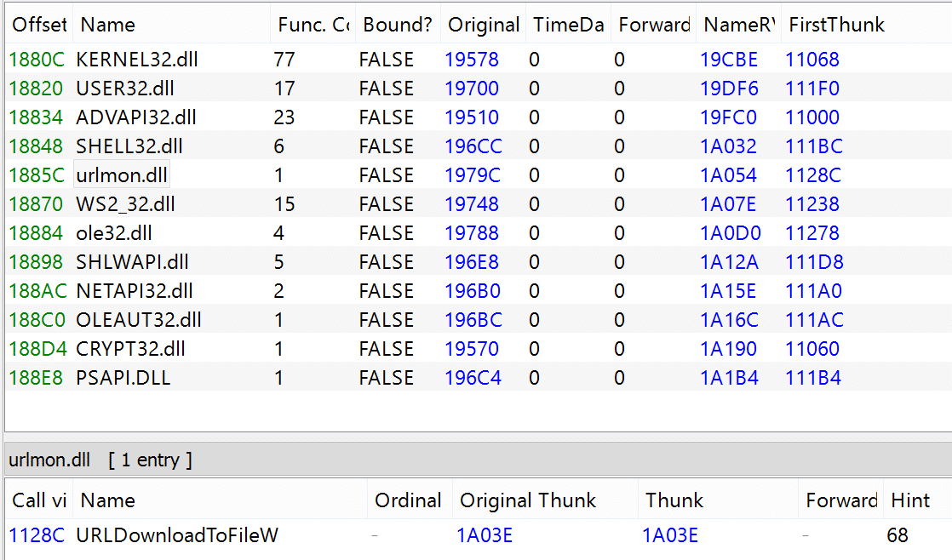Image resolution: width=952 pixels, height=560 pixels.
Task: Select the urlmon.dll name cell
Action: (x=122, y=175)
